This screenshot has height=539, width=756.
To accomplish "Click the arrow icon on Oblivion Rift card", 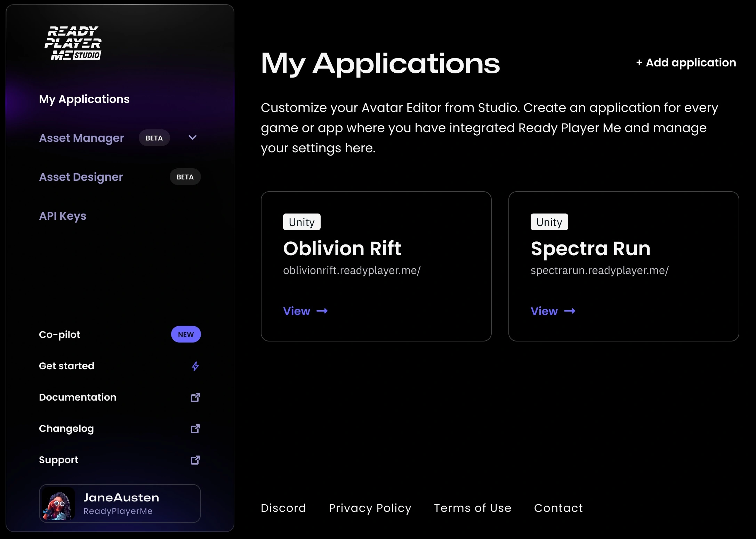I will click(322, 311).
